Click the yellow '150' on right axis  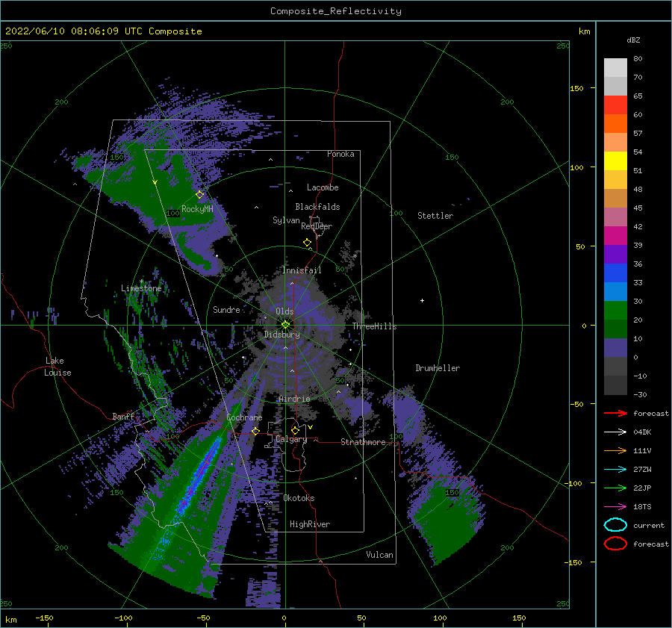coord(576,88)
